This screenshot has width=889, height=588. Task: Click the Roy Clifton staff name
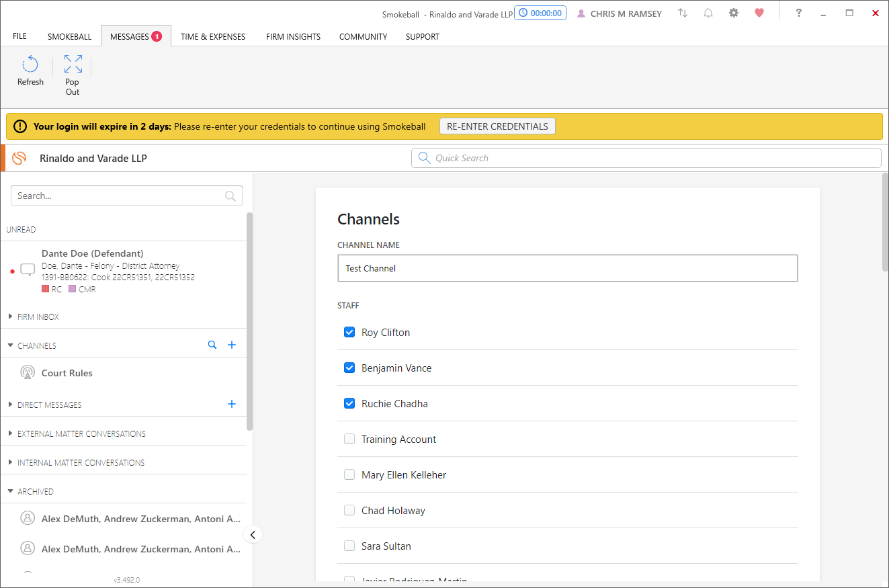[x=386, y=332]
